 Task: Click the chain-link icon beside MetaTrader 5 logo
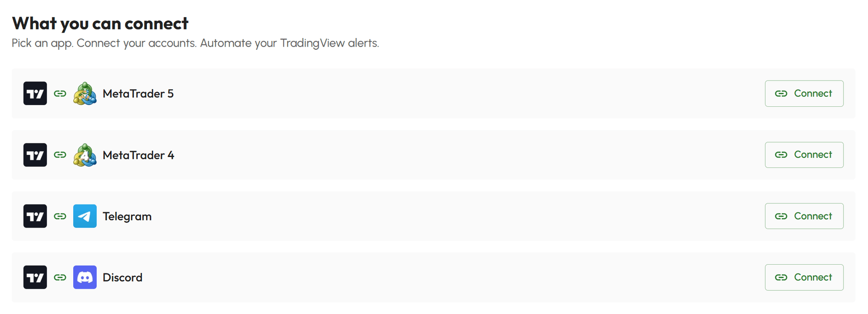click(60, 94)
